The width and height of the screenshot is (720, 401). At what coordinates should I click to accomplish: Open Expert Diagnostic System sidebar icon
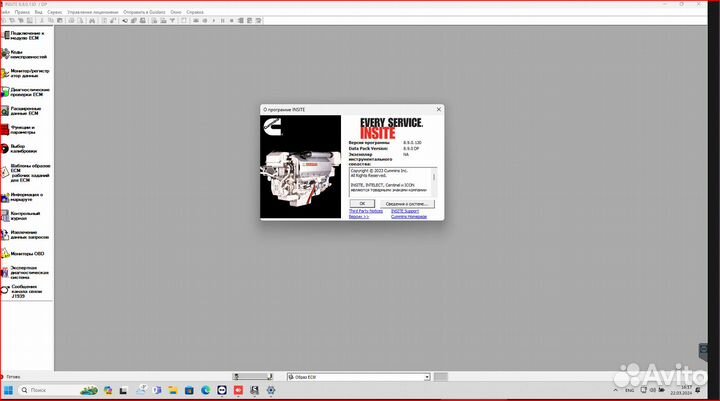(x=5, y=272)
